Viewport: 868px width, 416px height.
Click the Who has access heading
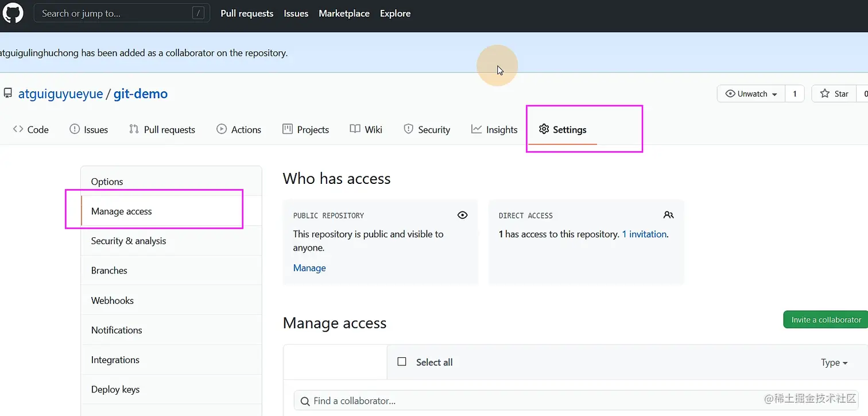[x=336, y=179]
